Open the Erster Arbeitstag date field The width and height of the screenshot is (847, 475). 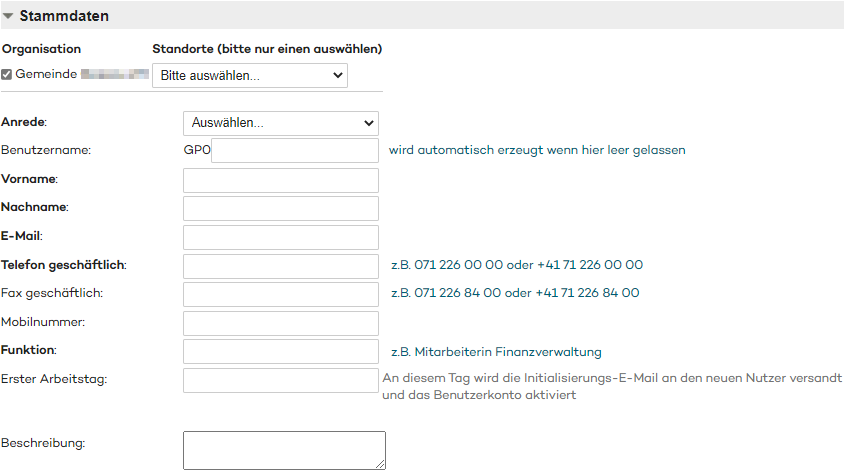[x=281, y=380]
